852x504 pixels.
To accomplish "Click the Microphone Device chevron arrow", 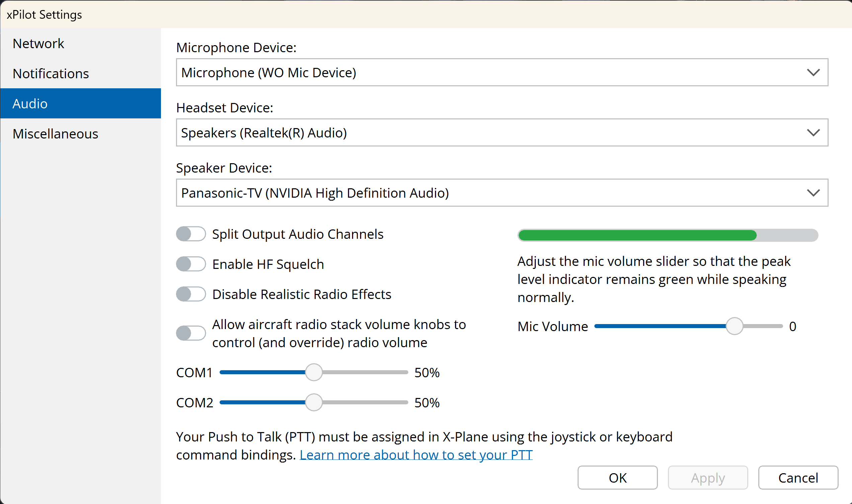I will coord(813,72).
